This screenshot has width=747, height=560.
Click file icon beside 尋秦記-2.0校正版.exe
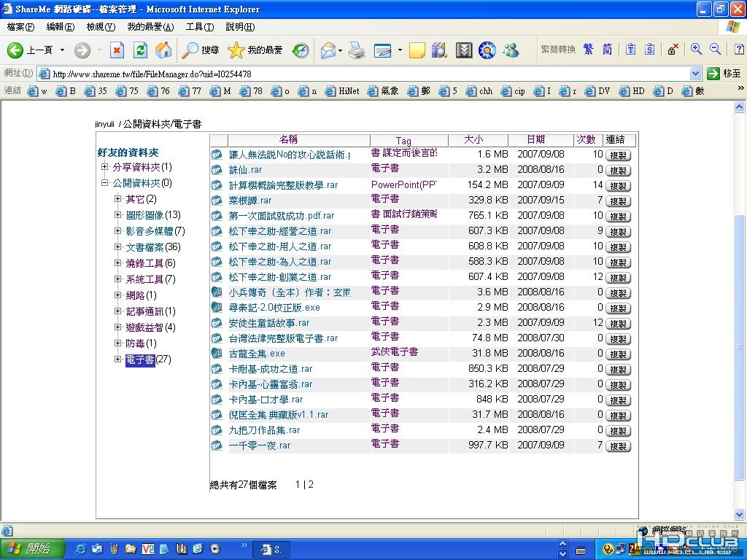217,307
